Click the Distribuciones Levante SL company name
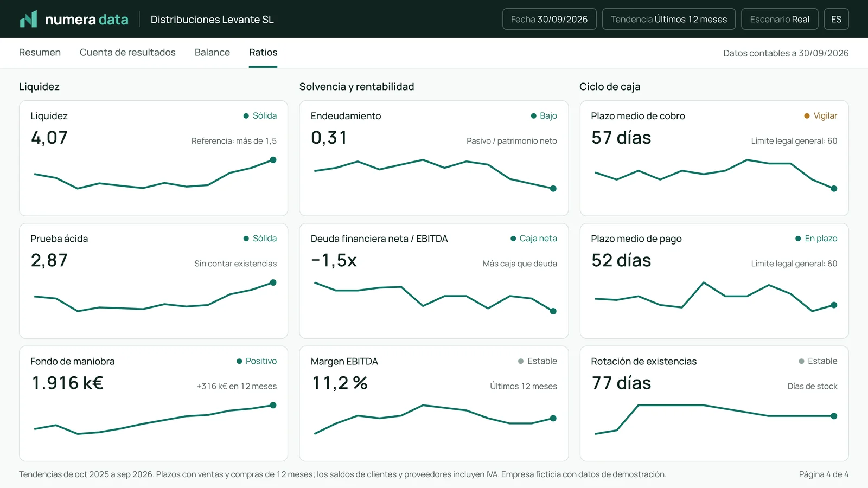This screenshot has width=868, height=488. 212,20
